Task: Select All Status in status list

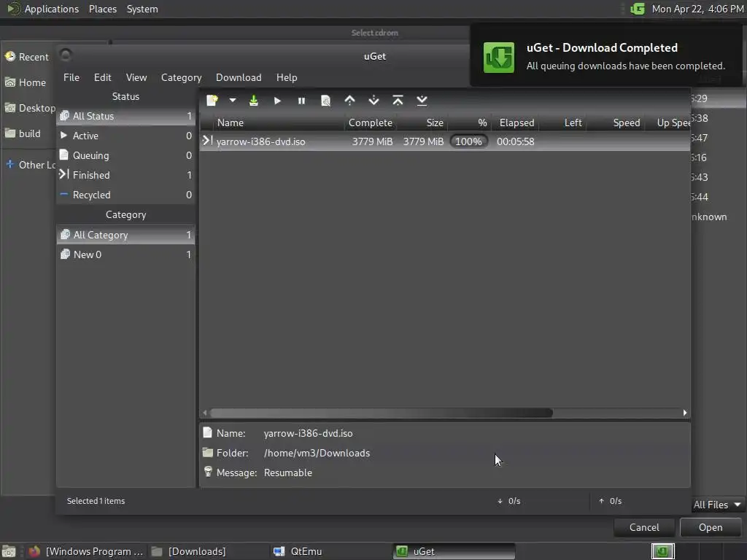Action: pyautogui.click(x=125, y=116)
